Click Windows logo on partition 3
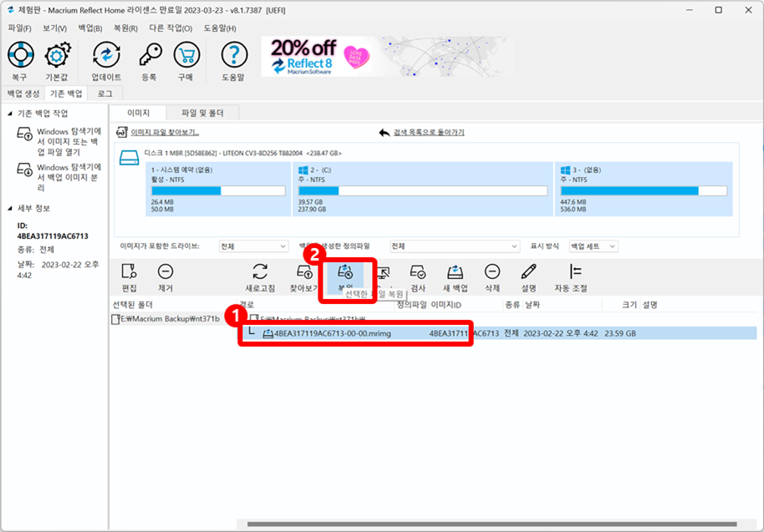764x532 pixels. tap(565, 170)
